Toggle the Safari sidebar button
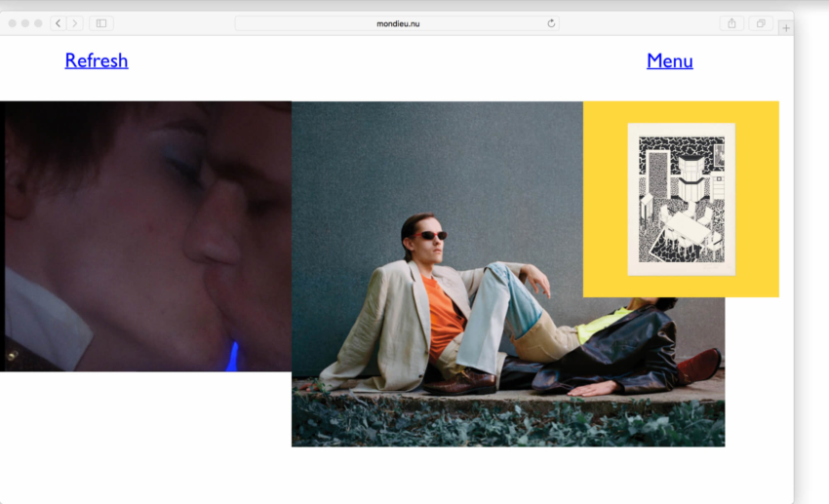The height and width of the screenshot is (504, 829). click(101, 23)
